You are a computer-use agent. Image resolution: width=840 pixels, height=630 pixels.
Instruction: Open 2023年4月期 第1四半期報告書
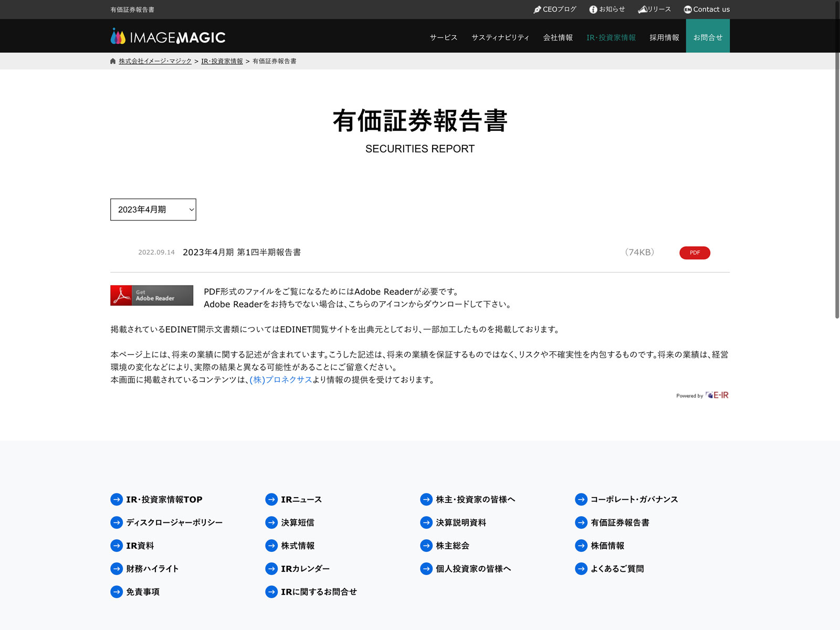(241, 253)
